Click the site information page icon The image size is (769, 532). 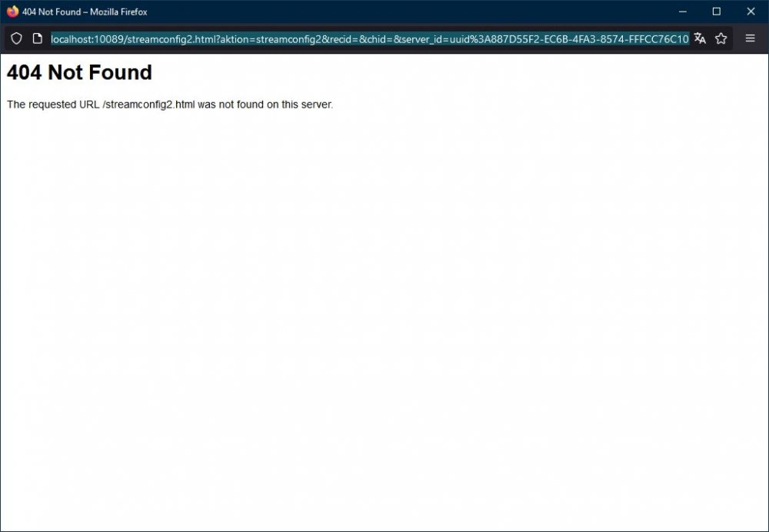click(37, 38)
